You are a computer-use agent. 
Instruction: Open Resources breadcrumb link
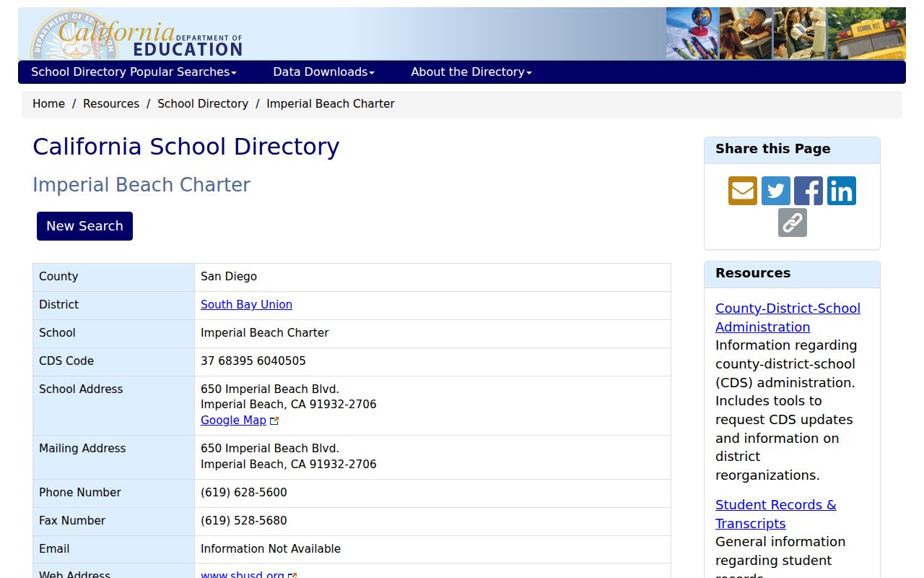pyautogui.click(x=111, y=103)
